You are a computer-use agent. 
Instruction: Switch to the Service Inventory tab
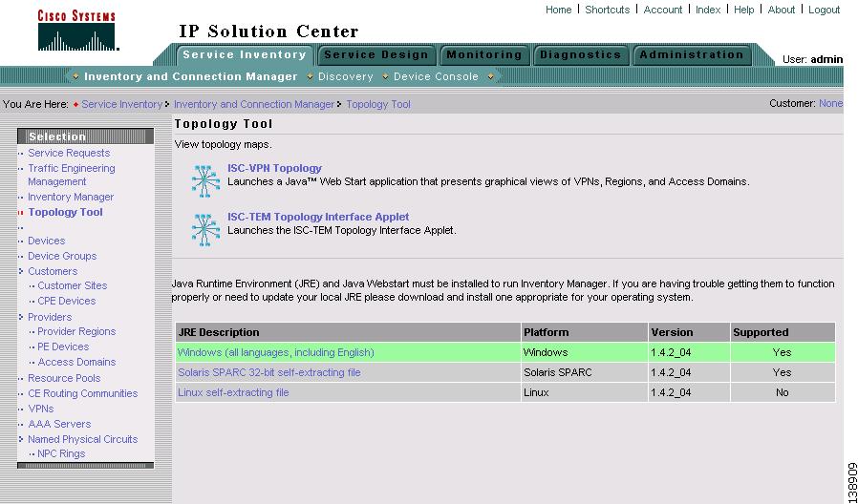click(x=245, y=54)
